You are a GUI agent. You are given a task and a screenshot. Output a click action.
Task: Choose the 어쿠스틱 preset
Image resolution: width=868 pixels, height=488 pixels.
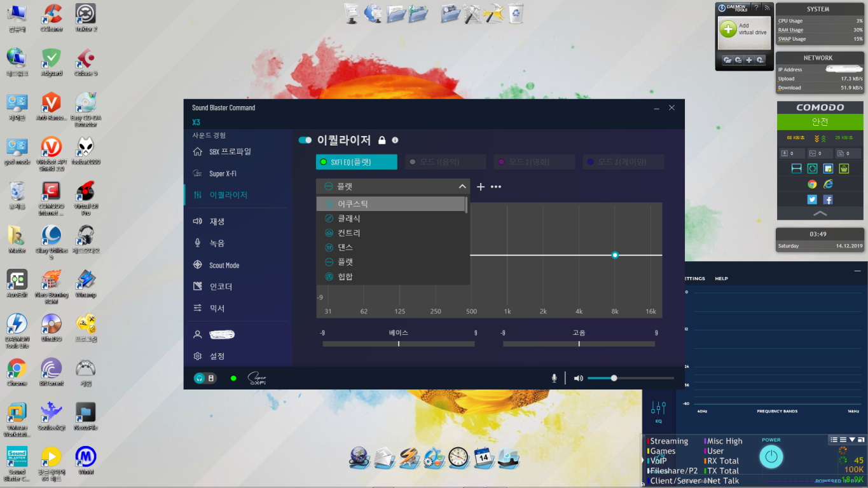coord(390,204)
